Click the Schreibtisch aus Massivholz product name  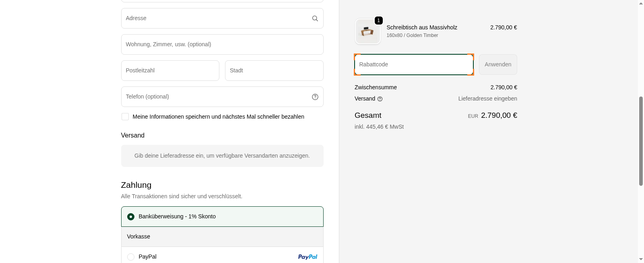click(x=422, y=27)
